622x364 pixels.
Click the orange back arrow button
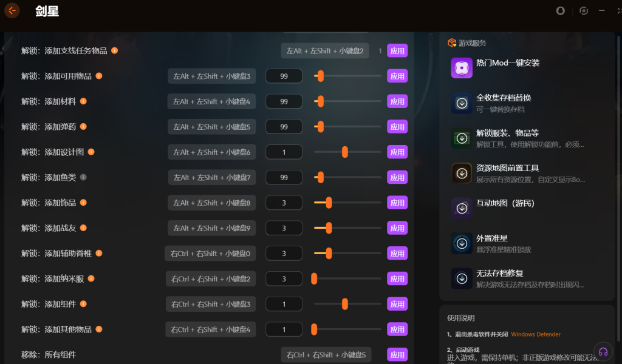point(12,10)
